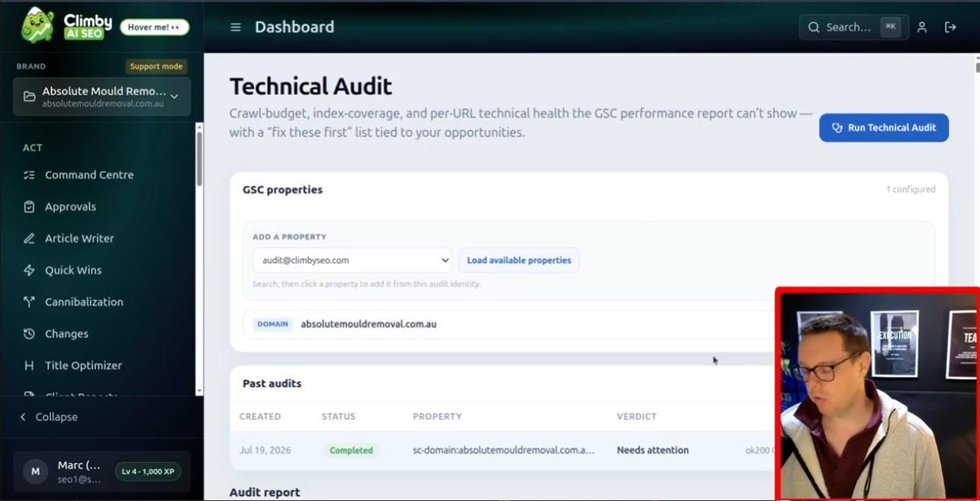Click the Article Writer pencil icon

(29, 239)
